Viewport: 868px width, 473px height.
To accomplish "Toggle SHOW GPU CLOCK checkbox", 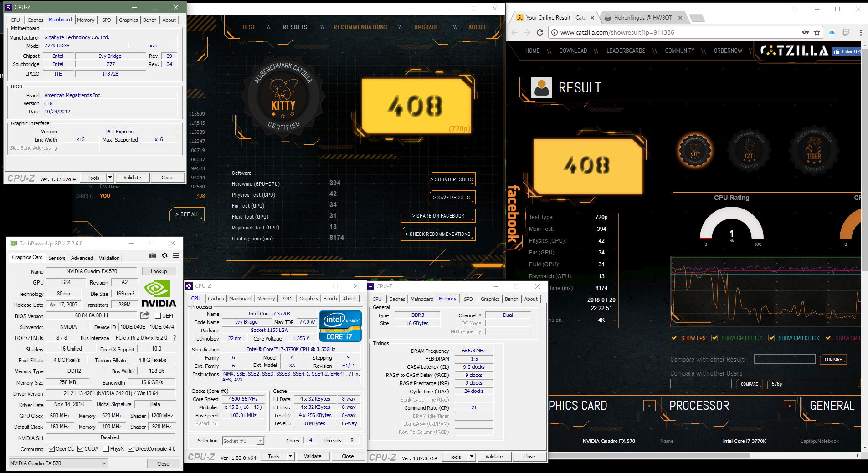I will pyautogui.click(x=714, y=338).
